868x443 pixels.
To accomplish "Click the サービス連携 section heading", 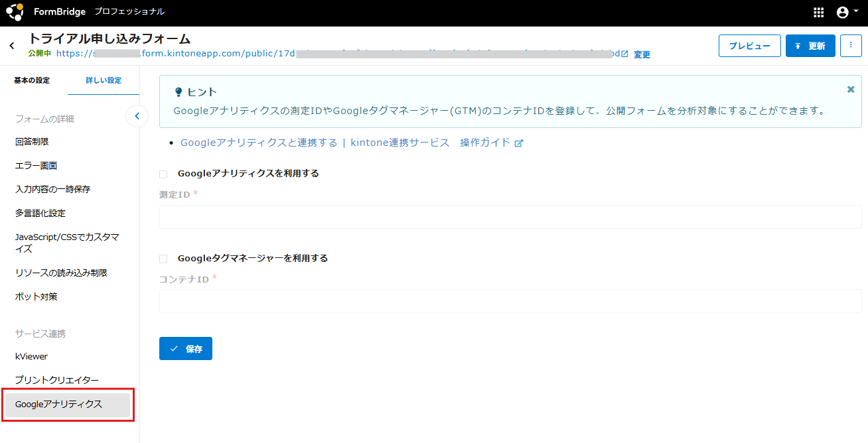I will tap(40, 334).
